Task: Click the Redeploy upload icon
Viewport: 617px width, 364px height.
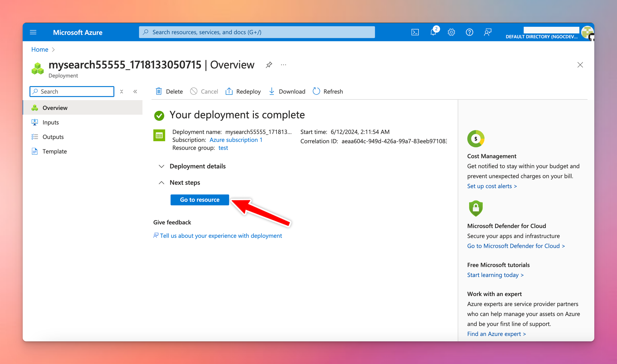Action: tap(229, 91)
